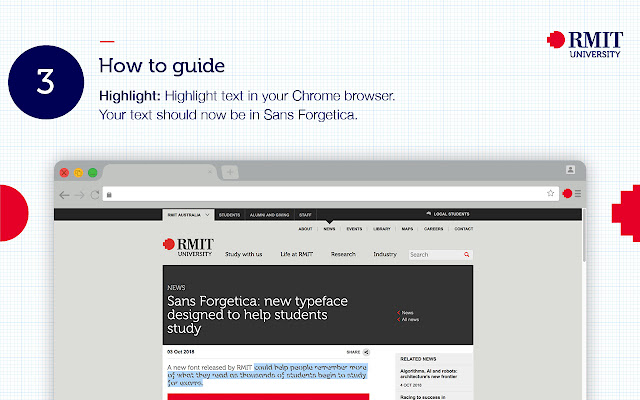Open the Study with us menu
This screenshot has height=400, width=640.
coord(244,255)
